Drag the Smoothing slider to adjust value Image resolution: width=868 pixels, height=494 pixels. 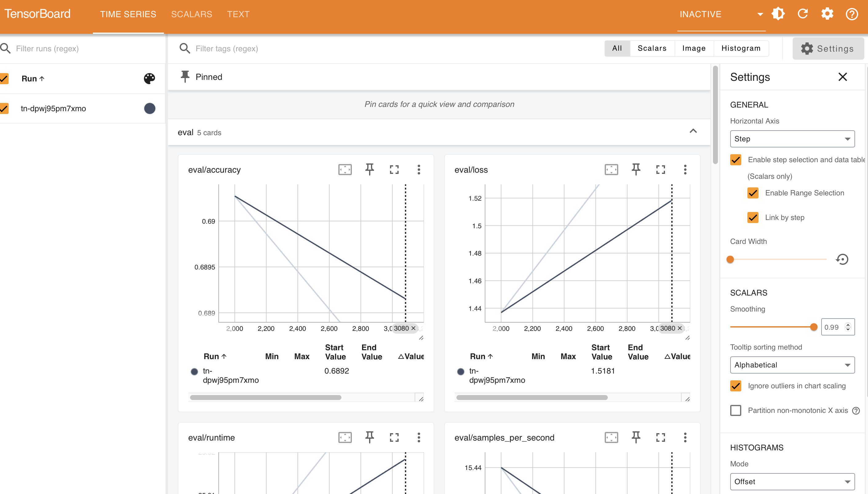click(814, 327)
